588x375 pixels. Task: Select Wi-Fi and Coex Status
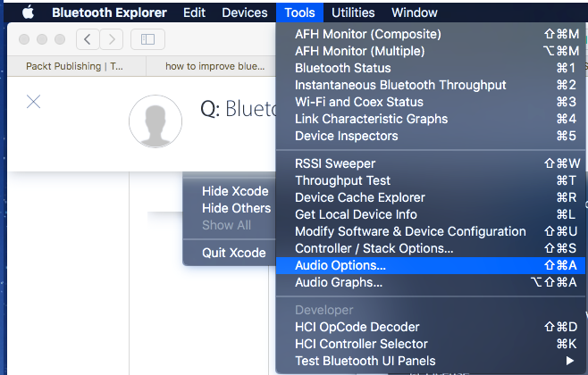[430, 102]
